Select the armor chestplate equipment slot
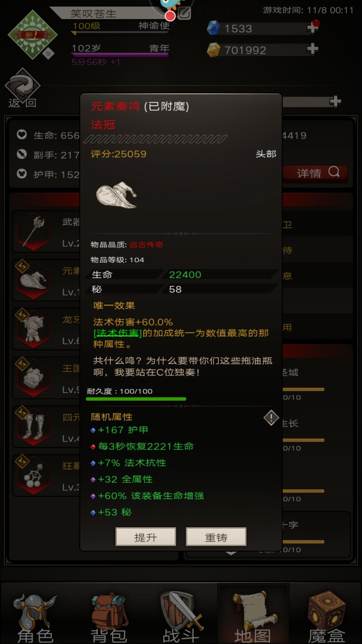 point(34,329)
